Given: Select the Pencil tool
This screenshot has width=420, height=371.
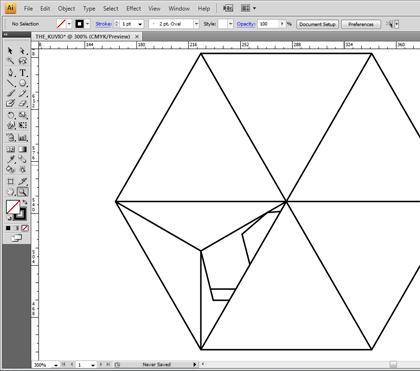Looking at the screenshot, I should click(x=22, y=93).
